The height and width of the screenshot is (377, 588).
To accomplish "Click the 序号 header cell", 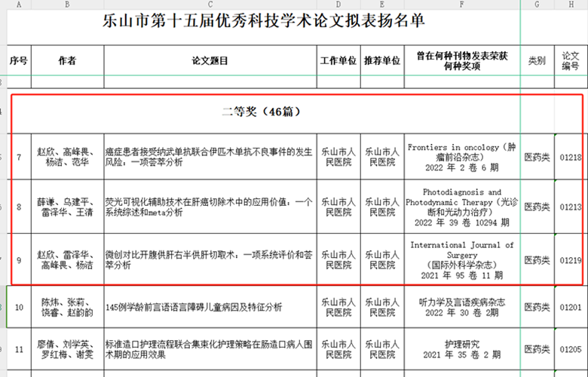I will 19,60.
